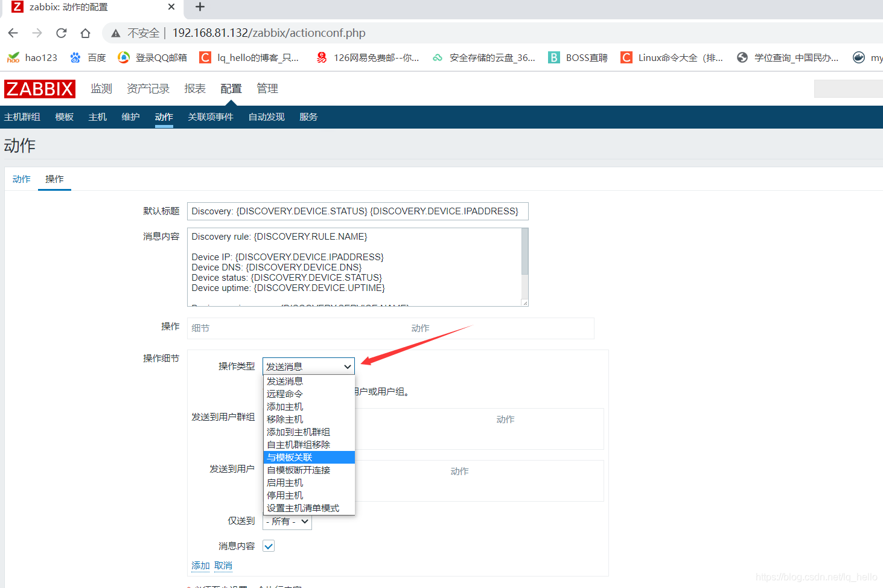This screenshot has width=883, height=588.
Task: Open the 资产记录 top menu
Action: (148, 89)
